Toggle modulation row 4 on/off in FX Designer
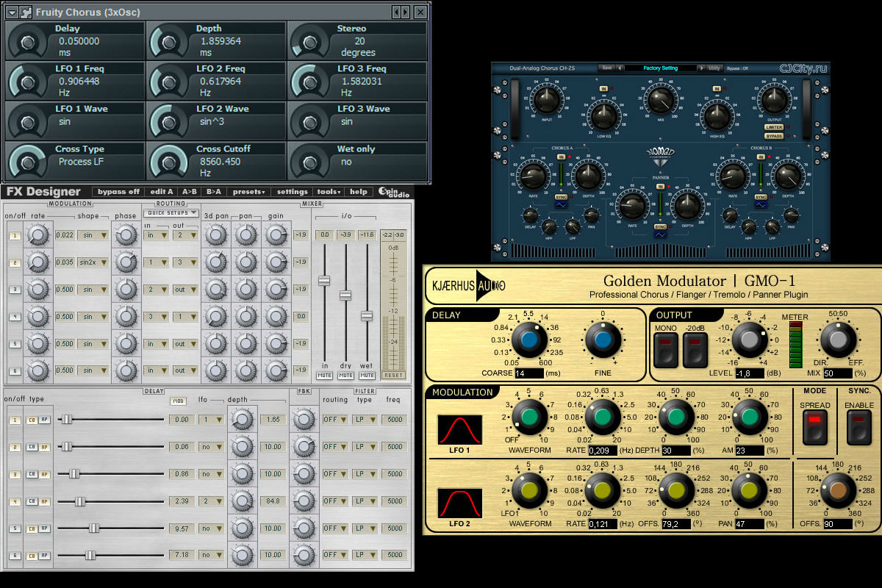 pos(14,317)
